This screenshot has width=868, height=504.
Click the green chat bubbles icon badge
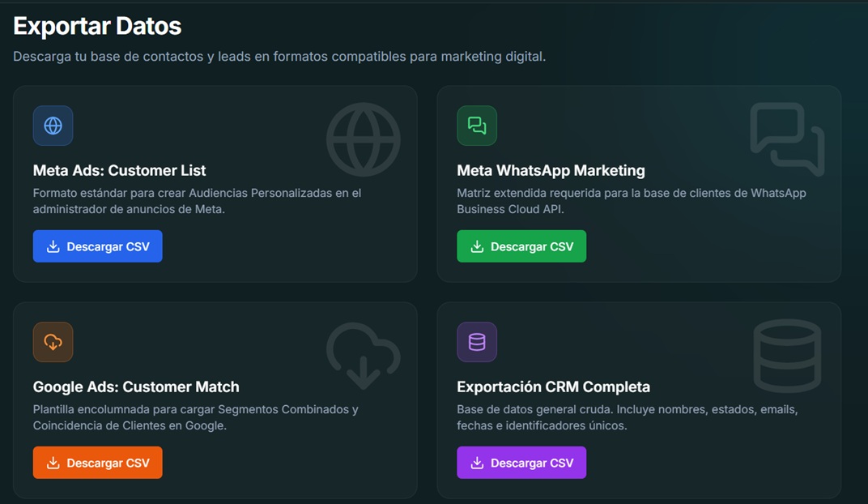[x=477, y=126]
